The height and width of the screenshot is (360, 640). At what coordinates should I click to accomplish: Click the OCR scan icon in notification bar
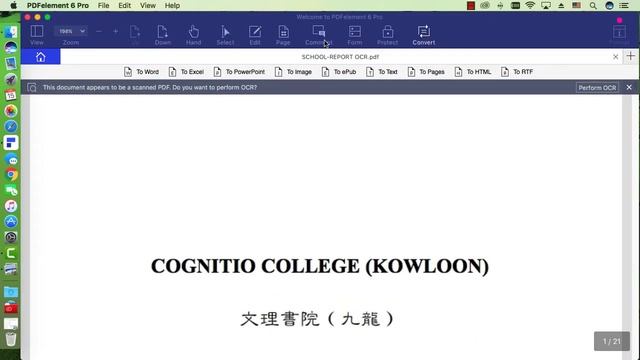(32, 87)
